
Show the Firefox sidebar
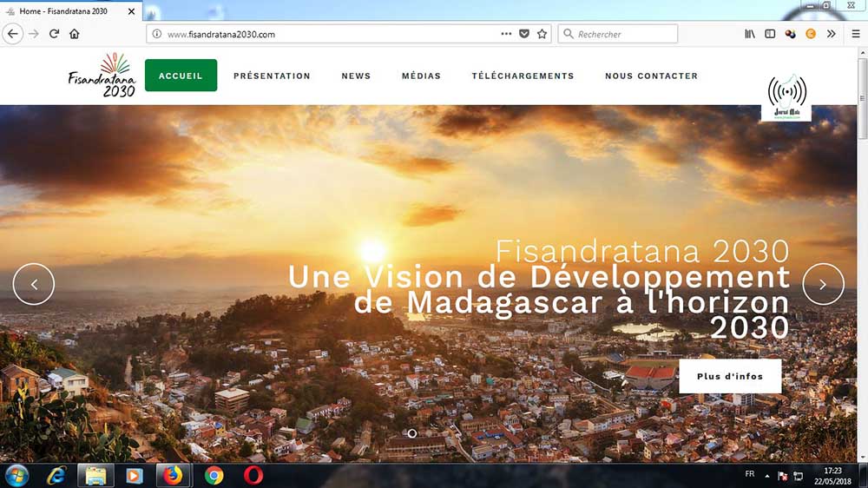(x=770, y=34)
